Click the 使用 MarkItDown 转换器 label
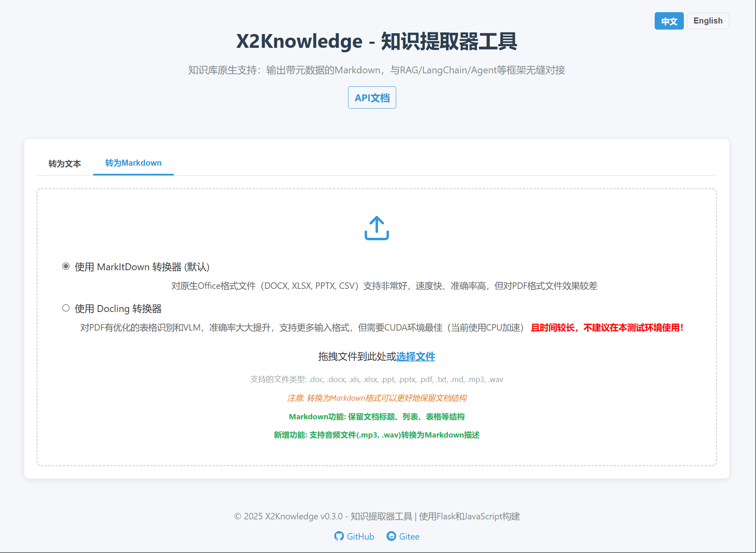 point(142,267)
